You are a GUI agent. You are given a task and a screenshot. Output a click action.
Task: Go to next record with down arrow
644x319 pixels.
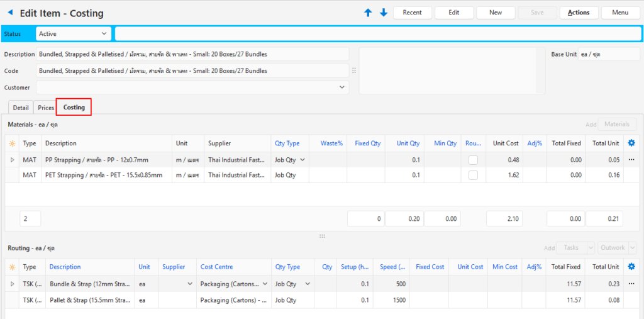pyautogui.click(x=383, y=13)
